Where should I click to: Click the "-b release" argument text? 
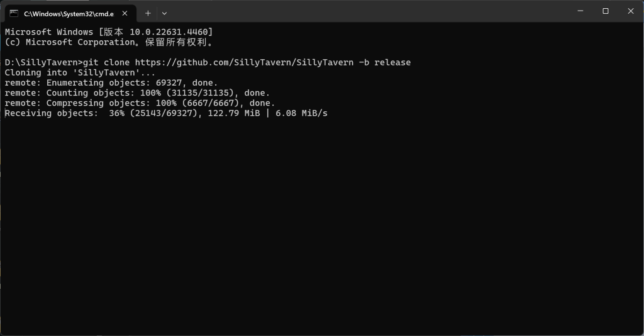pos(384,62)
